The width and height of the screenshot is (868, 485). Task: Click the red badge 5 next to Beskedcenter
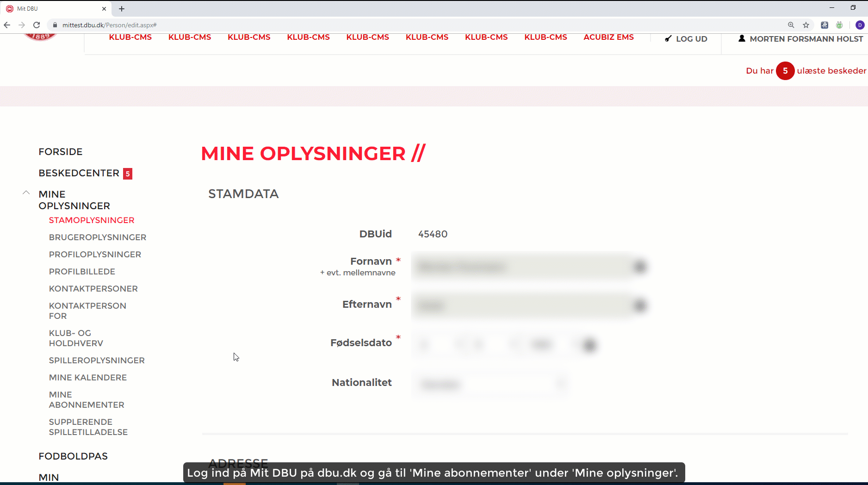point(128,174)
